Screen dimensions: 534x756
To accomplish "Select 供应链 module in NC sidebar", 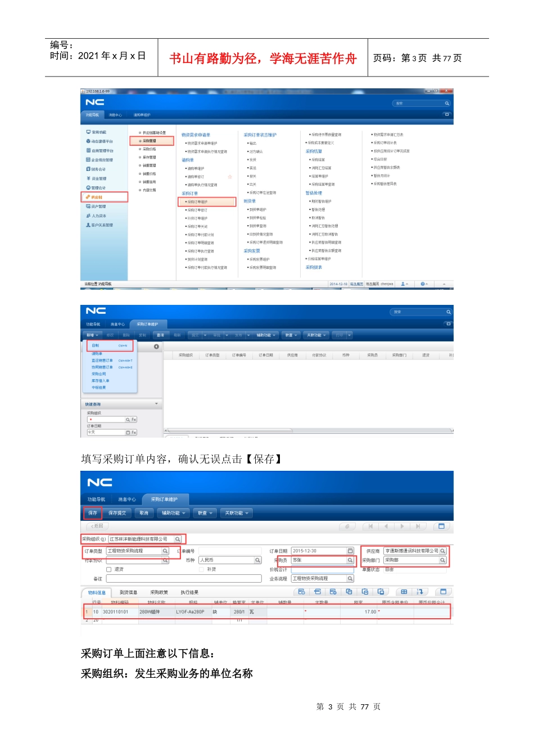I will pyautogui.click(x=105, y=197).
